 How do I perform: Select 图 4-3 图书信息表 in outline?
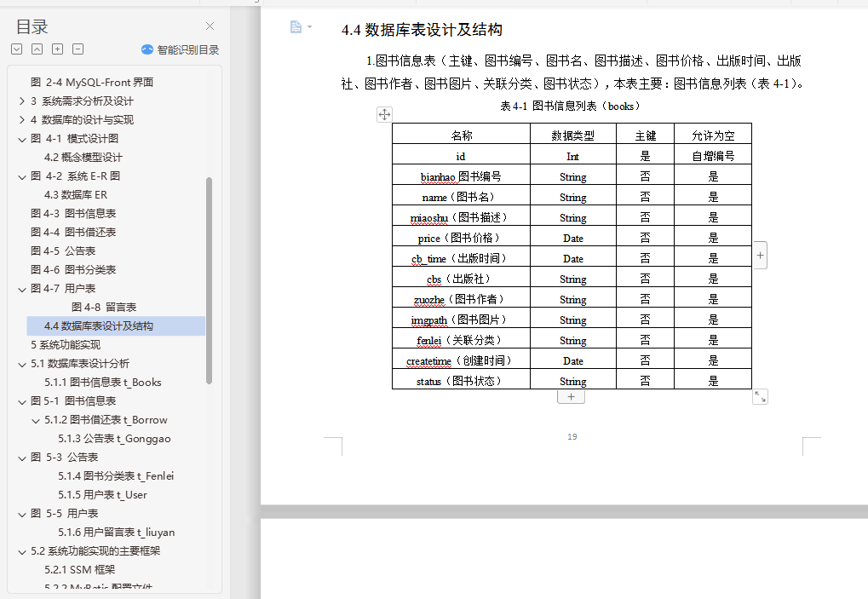point(73,214)
